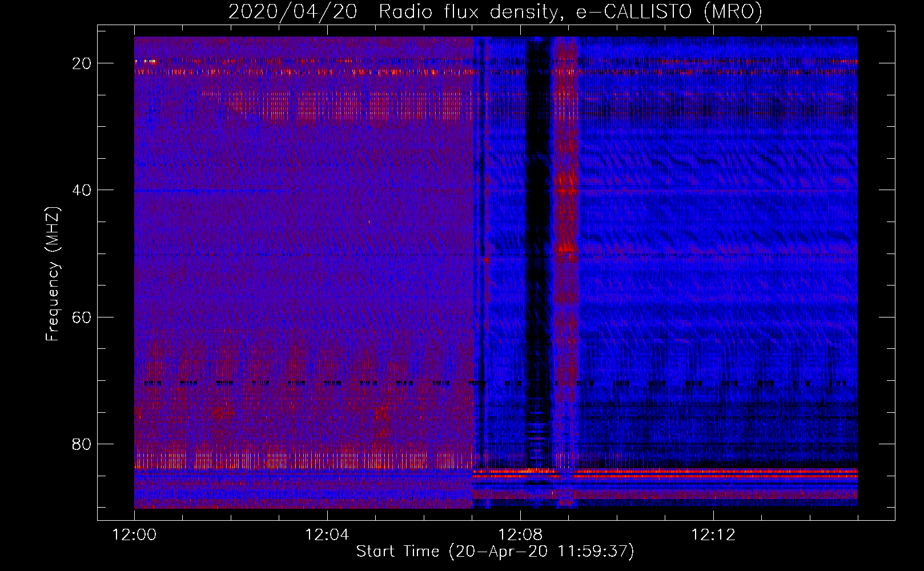Click the 'Start Time (20-Apr-20 11:59:37)' label

click(x=495, y=552)
